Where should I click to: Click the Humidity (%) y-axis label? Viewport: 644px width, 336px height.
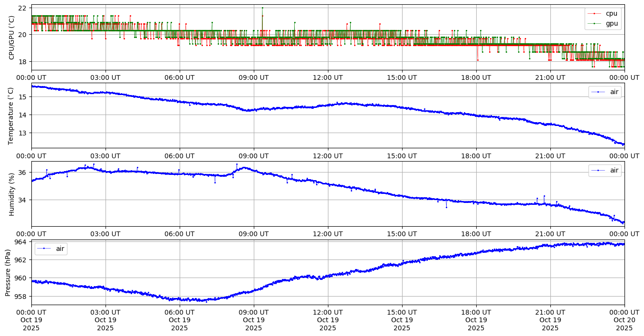(12, 194)
